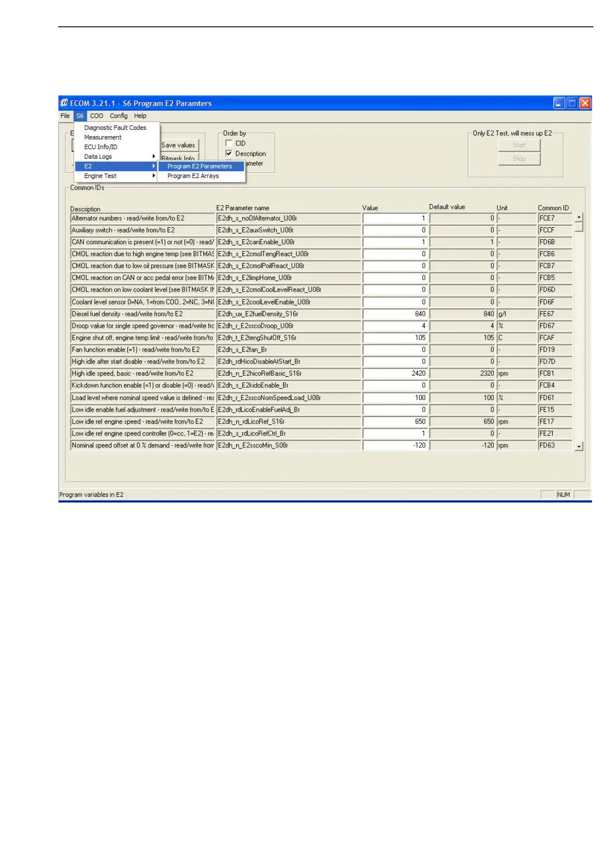Click scrollbar up arrow in parameter list

pos(579,218)
